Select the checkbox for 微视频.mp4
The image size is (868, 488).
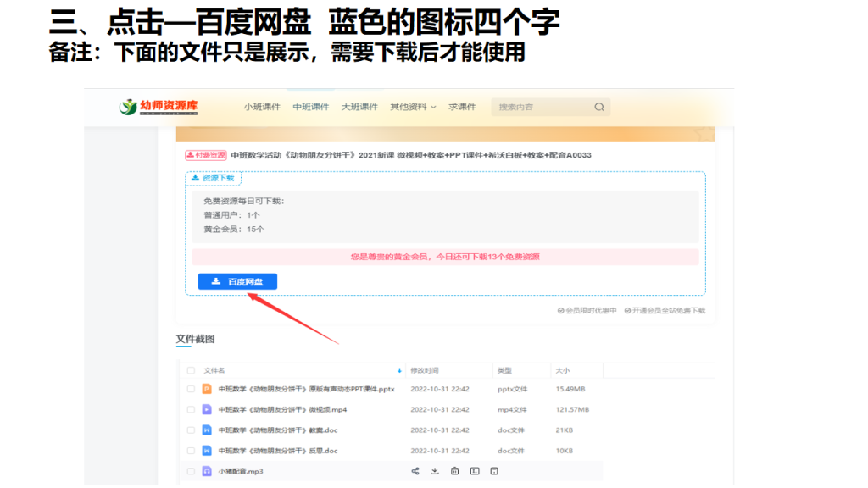[191, 409]
